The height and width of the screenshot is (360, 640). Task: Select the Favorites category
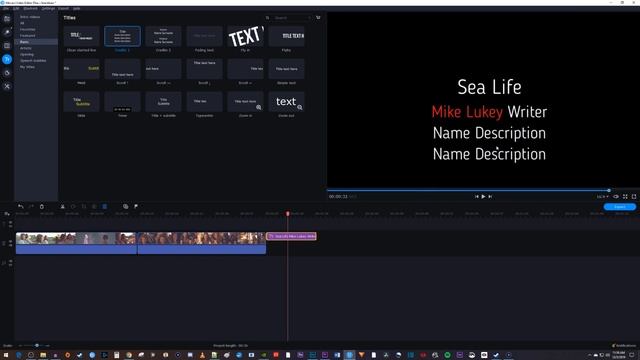(x=27, y=29)
